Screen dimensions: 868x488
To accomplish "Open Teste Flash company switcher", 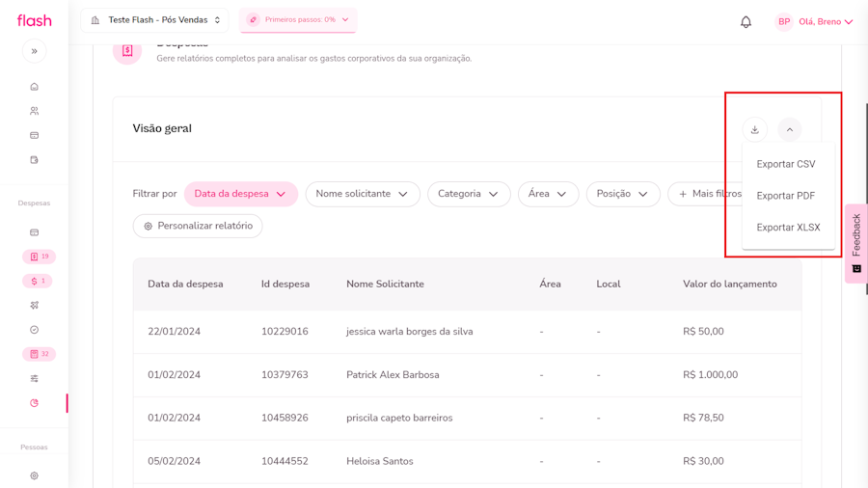I will pyautogui.click(x=155, y=20).
